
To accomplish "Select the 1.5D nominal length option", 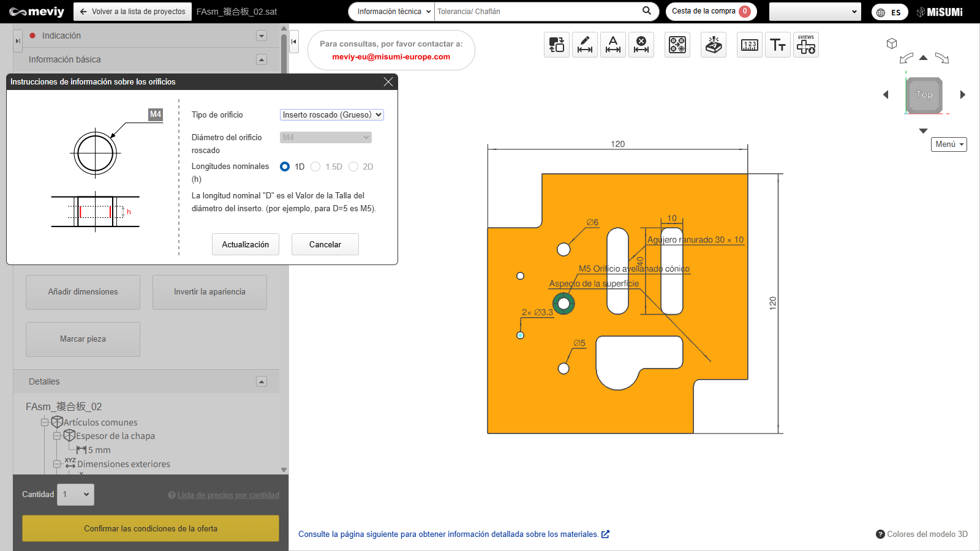I will point(315,167).
